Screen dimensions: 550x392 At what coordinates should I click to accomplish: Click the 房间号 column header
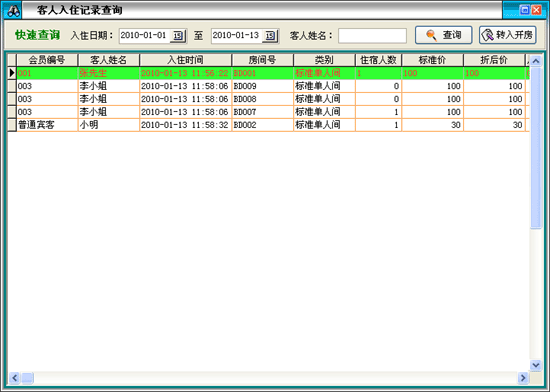[x=262, y=60]
